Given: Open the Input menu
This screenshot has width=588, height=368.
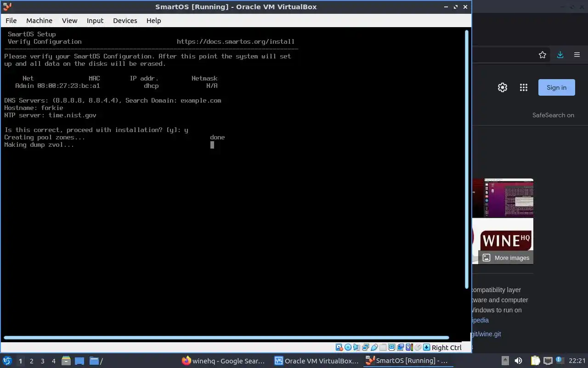Looking at the screenshot, I should pyautogui.click(x=95, y=20).
